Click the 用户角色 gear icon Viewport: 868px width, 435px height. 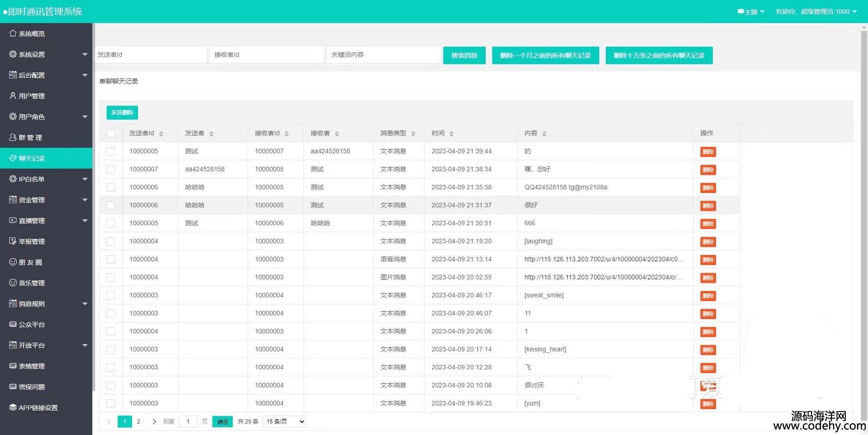pyautogui.click(x=13, y=116)
